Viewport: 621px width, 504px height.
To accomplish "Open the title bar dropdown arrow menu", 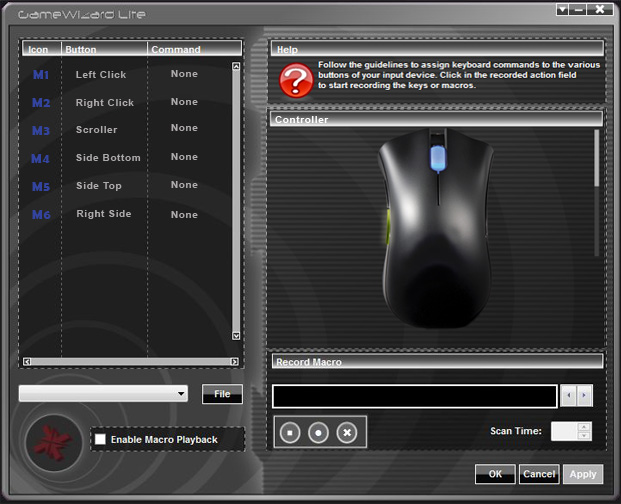I will point(562,9).
